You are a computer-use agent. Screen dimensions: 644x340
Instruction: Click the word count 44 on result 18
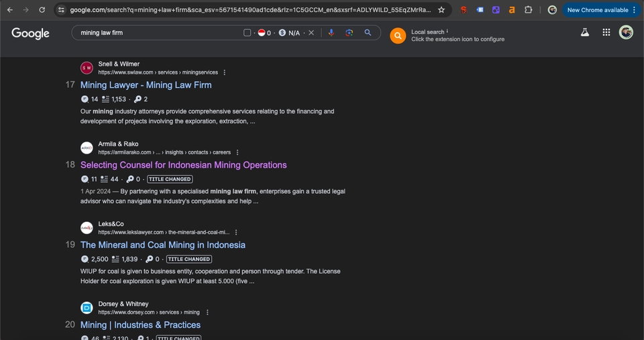[114, 180]
